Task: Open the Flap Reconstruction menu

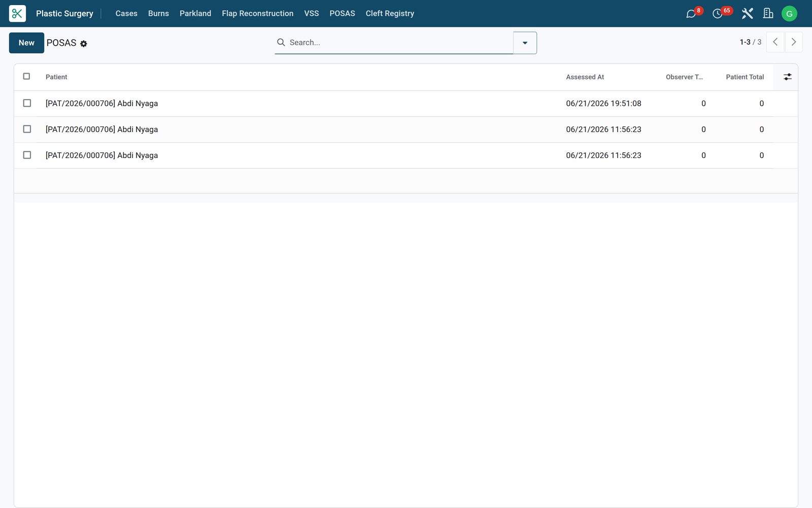Action: [257, 14]
